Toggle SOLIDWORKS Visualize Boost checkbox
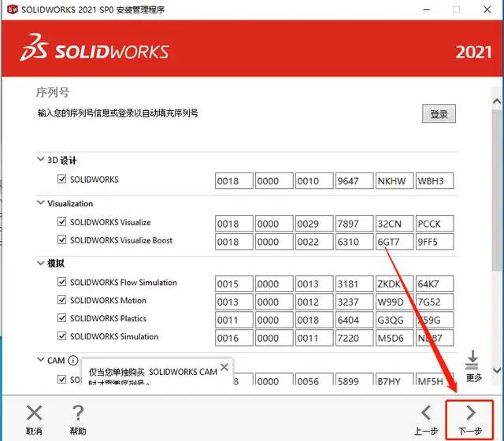Viewport: 504px width, 441px height. click(x=61, y=239)
